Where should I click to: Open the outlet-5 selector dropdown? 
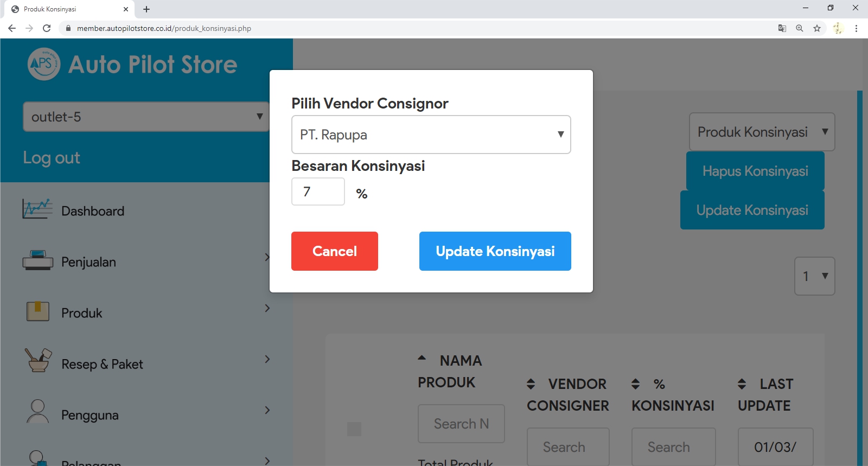[x=146, y=117]
